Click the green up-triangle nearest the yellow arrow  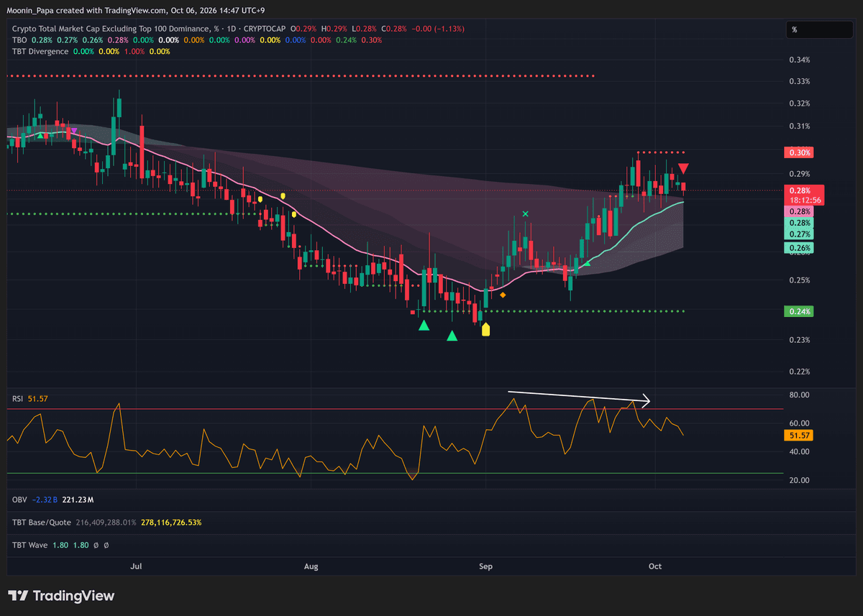pyautogui.click(x=452, y=336)
